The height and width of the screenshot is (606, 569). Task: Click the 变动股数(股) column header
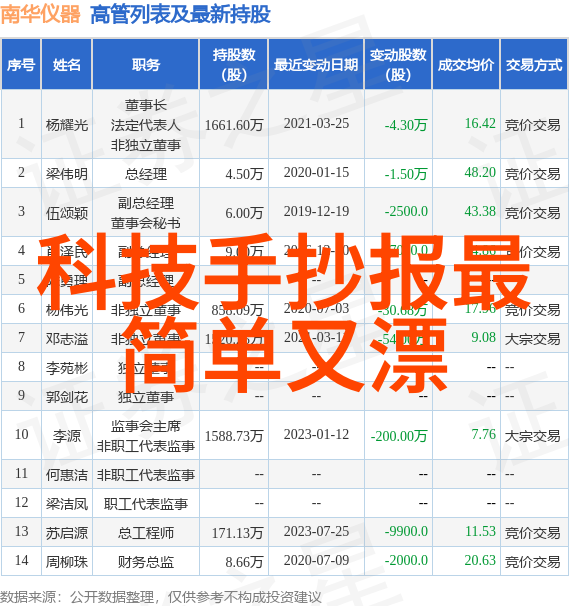(x=398, y=65)
